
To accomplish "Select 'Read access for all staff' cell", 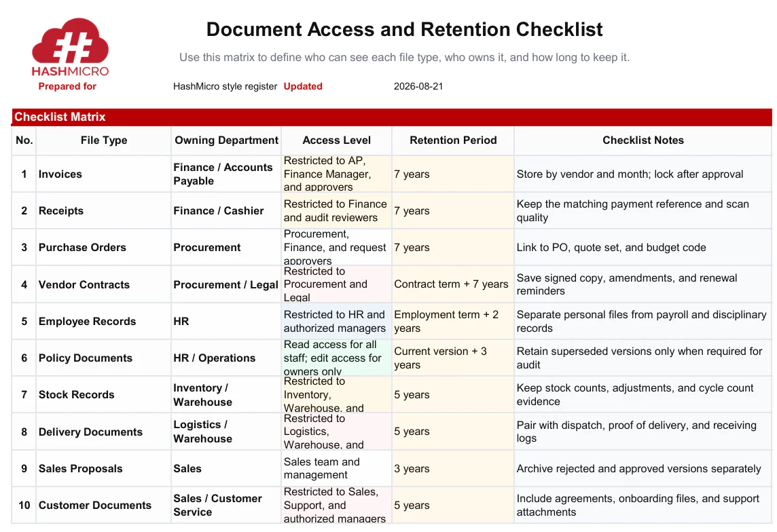I will tap(336, 358).
